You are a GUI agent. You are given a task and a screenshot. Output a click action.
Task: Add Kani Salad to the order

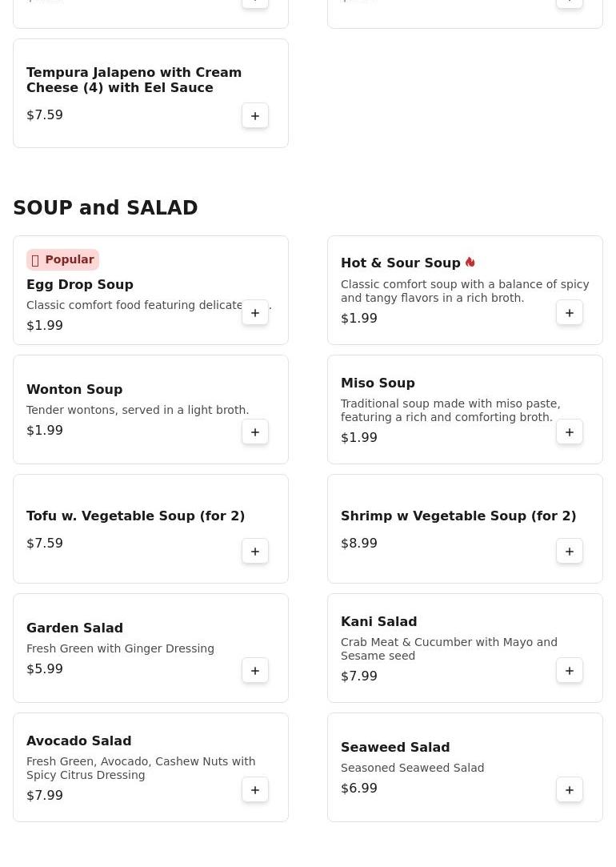pyautogui.click(x=569, y=671)
